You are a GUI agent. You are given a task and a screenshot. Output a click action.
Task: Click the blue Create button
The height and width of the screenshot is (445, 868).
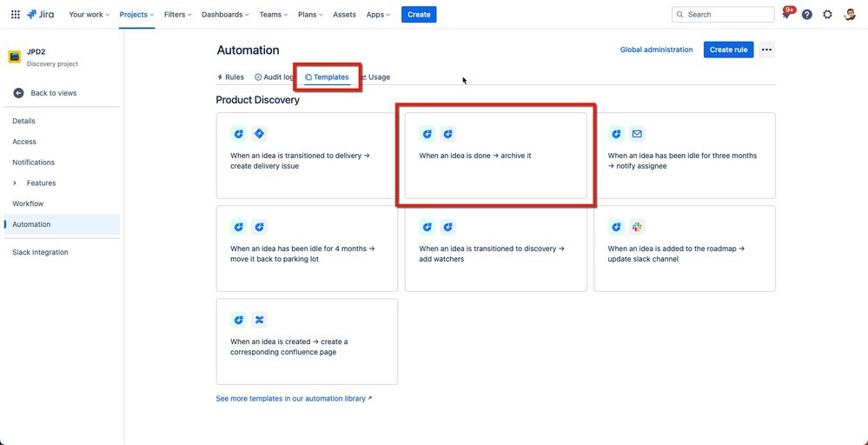coord(419,15)
